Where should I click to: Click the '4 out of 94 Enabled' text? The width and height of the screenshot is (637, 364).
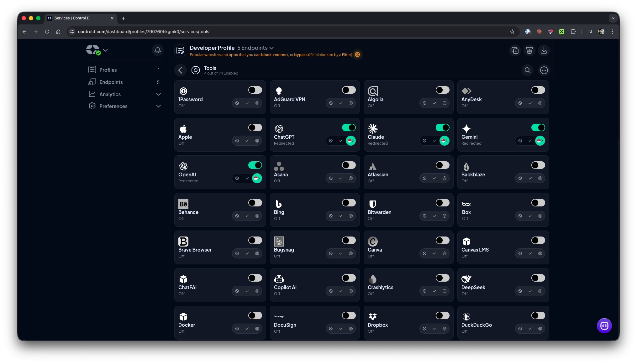[221, 73]
